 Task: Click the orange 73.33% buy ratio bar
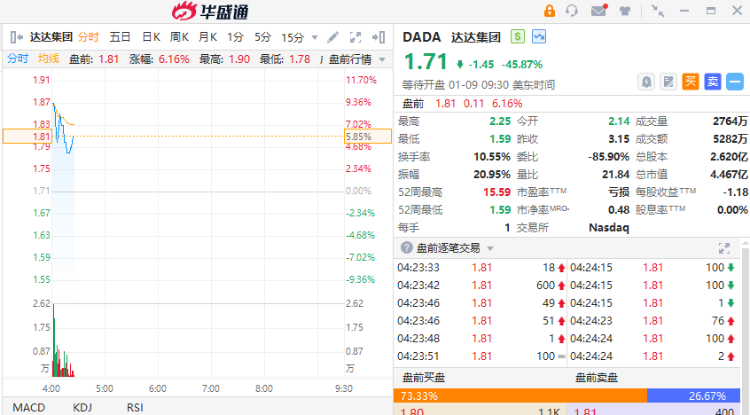[520, 396]
